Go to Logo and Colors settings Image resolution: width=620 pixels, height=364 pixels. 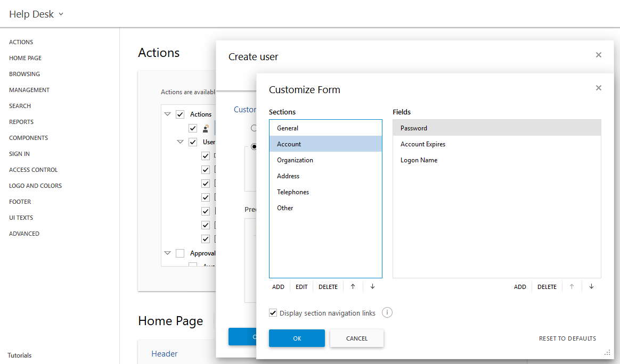[35, 186]
